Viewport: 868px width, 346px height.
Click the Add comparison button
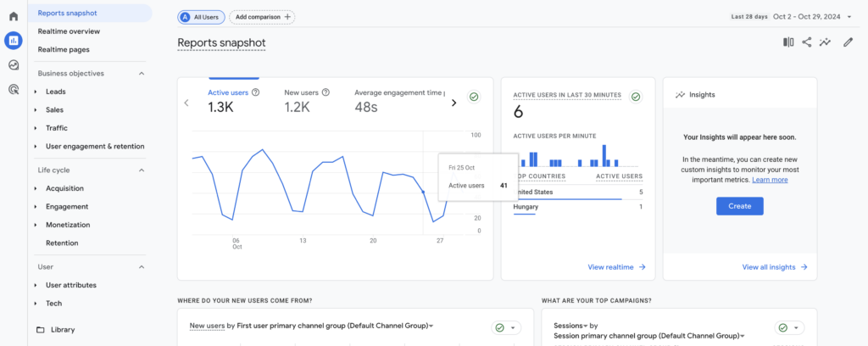point(262,17)
